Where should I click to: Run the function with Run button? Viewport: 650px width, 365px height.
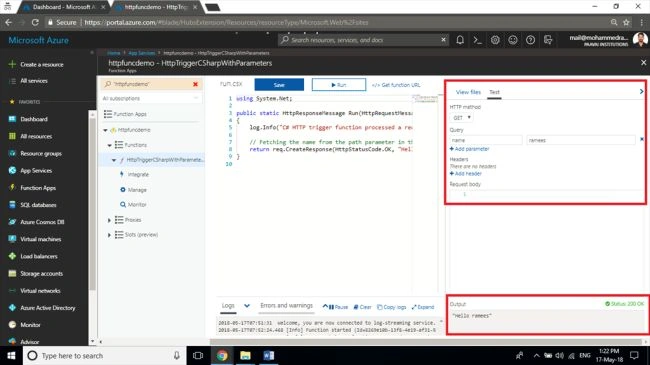click(x=339, y=85)
